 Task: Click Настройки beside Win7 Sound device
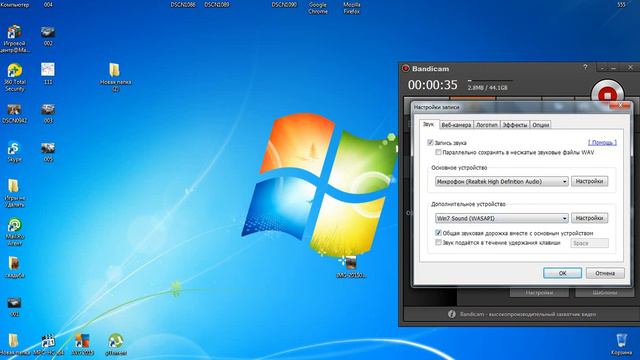tap(589, 218)
